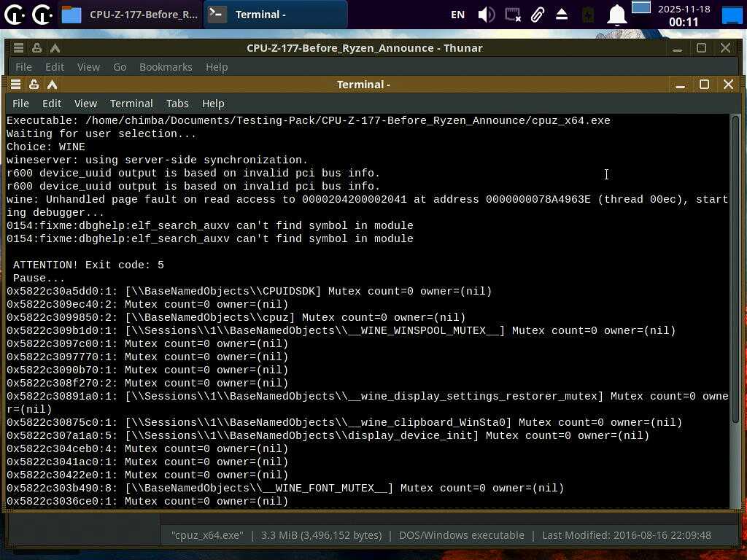Image resolution: width=747 pixels, height=560 pixels.
Task: Click 'DOS/Windows executable' status text
Action: click(462, 535)
